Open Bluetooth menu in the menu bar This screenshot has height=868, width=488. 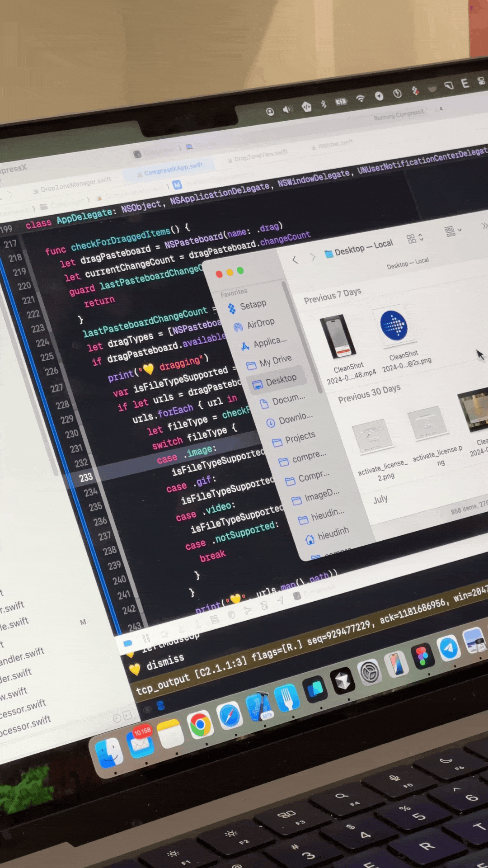(324, 104)
